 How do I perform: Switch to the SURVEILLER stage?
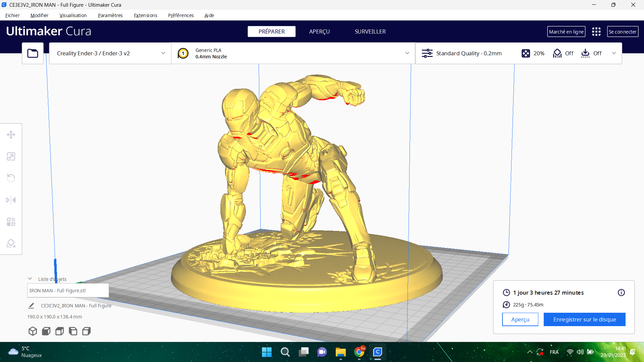pyautogui.click(x=370, y=32)
